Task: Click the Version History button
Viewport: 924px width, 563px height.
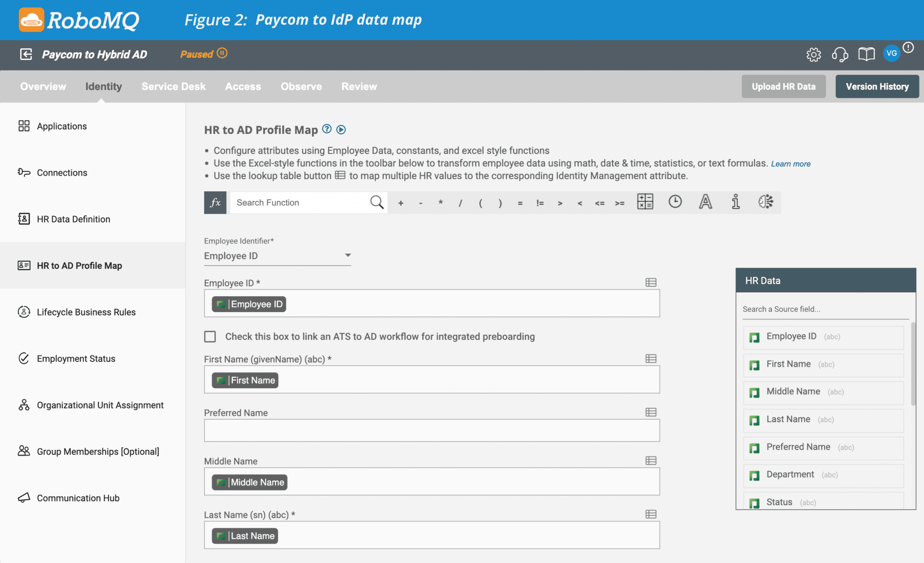Action: (x=877, y=87)
